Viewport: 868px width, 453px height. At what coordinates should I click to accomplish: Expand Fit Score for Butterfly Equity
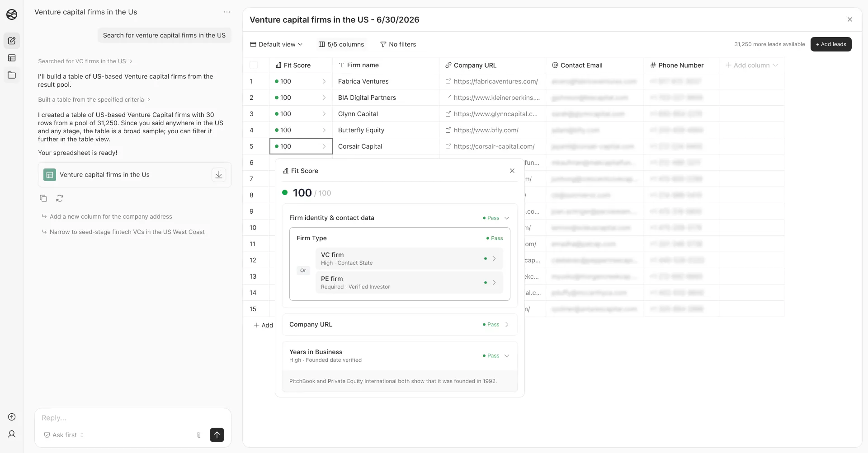coord(324,130)
